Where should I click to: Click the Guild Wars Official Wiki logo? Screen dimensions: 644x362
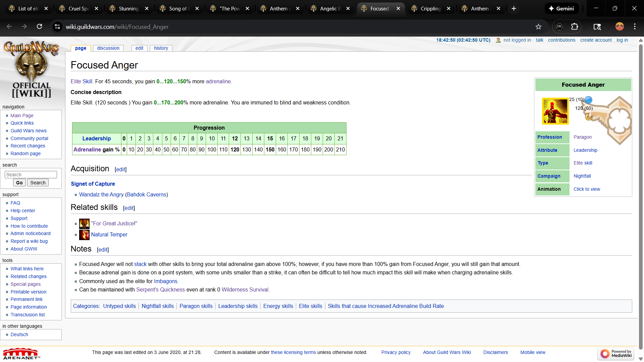31,70
